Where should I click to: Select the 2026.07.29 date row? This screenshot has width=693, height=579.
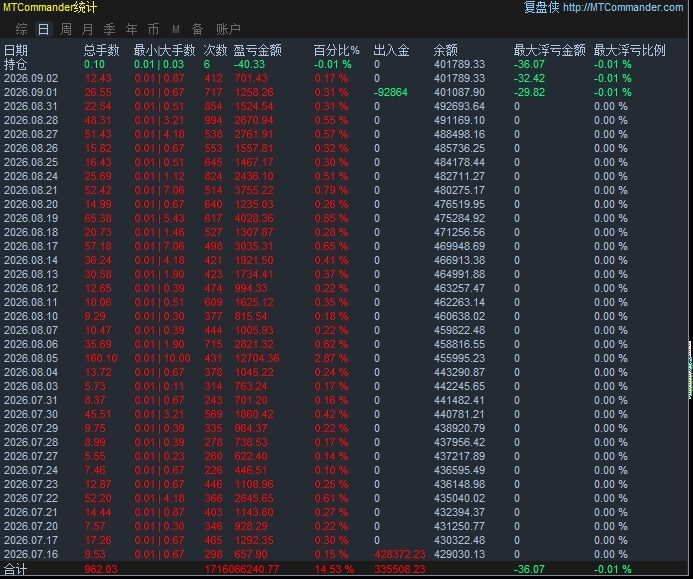(x=31, y=428)
